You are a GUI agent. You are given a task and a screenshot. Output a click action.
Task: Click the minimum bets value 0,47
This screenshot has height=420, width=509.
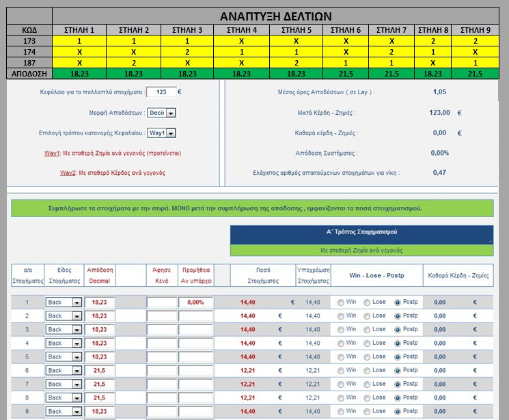tap(439, 173)
